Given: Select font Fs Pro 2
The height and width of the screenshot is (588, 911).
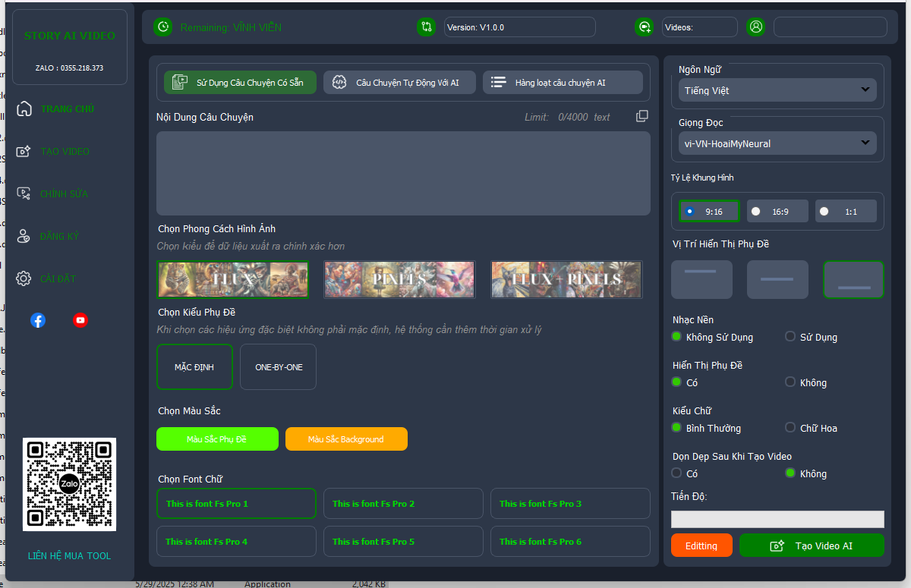Looking at the screenshot, I should [403, 504].
